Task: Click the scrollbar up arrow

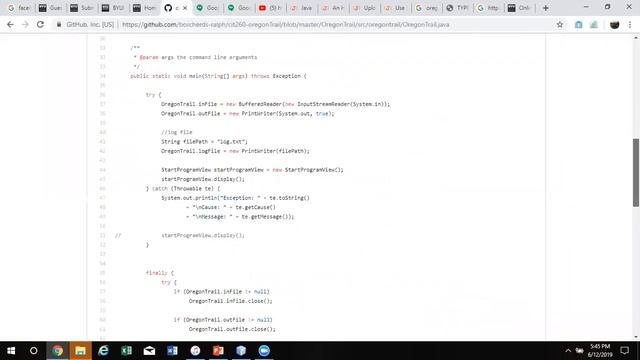Action: click(x=636, y=38)
